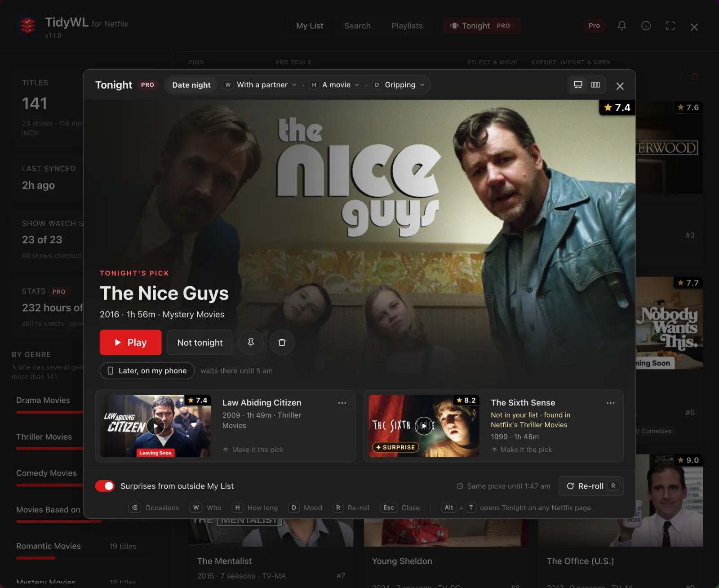Click the SURPRISE badge on The Sixth Sense
Image resolution: width=719 pixels, height=588 pixels.
point(395,447)
